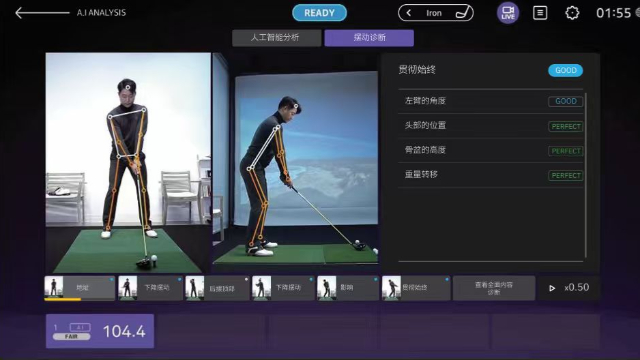Switch to the 人工智能分析 tab
This screenshot has width=640, height=360.
click(x=276, y=38)
